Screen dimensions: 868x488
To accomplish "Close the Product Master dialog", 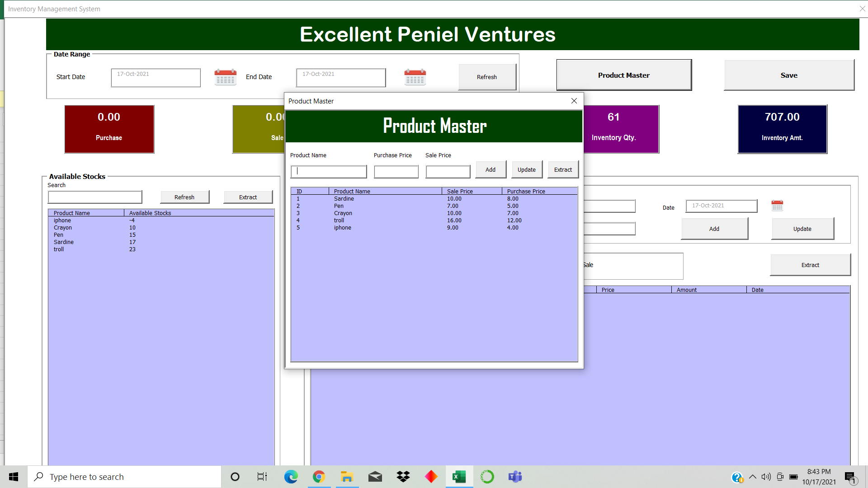I will [574, 101].
